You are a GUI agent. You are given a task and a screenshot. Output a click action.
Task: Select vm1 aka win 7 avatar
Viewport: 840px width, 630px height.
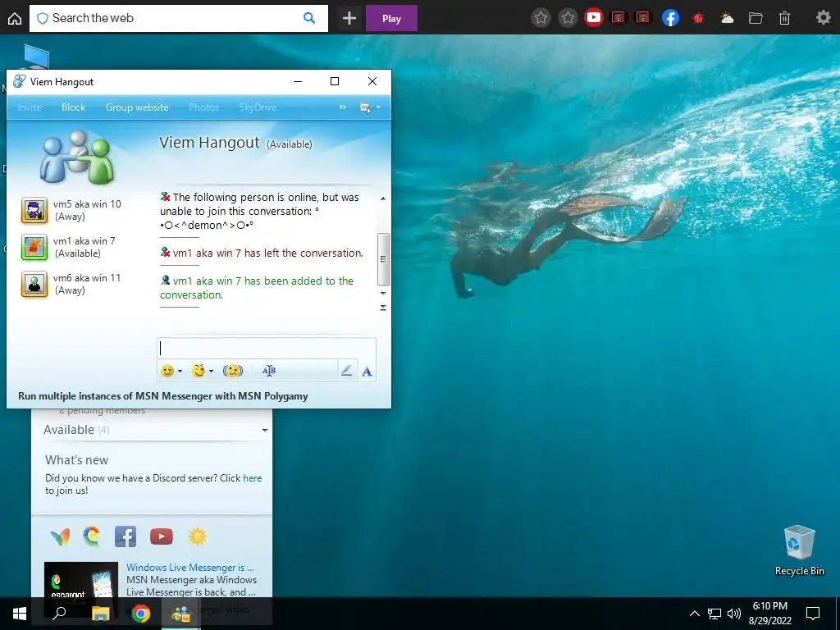34,247
